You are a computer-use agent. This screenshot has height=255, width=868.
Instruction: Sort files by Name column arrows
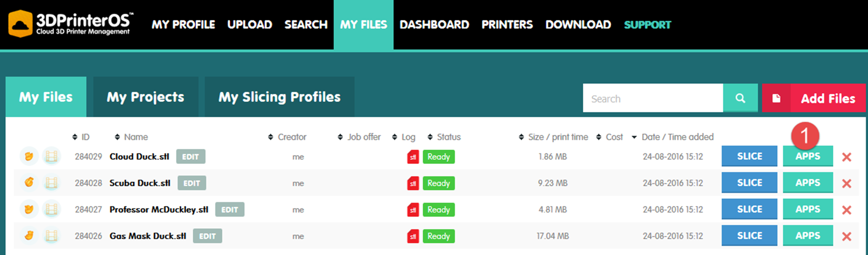117,137
